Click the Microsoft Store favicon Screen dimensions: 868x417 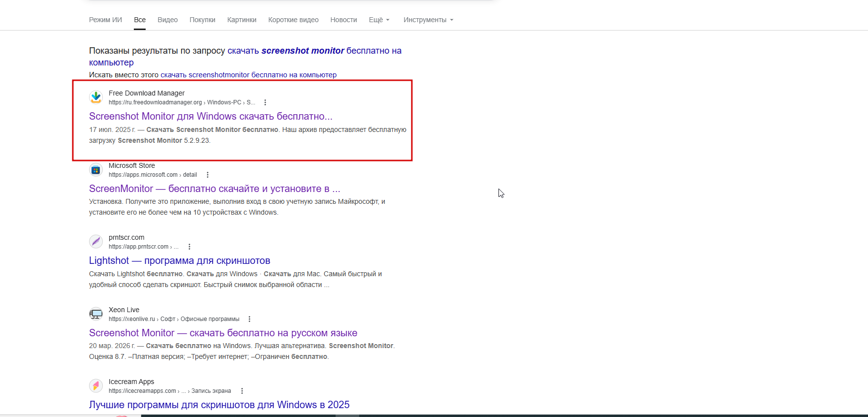(96, 170)
